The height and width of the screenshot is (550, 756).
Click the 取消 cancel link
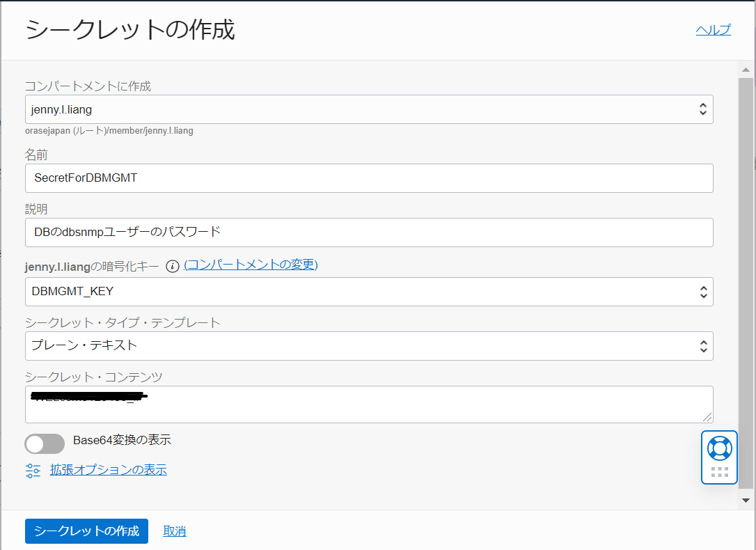pos(173,531)
